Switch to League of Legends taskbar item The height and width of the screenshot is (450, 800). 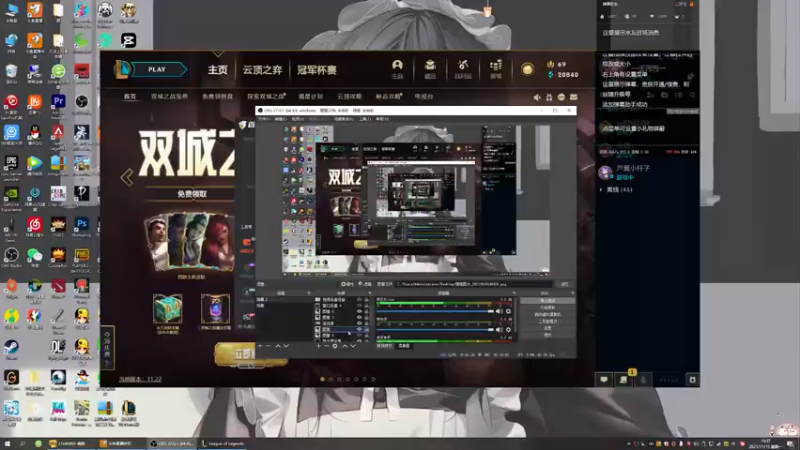[223, 444]
